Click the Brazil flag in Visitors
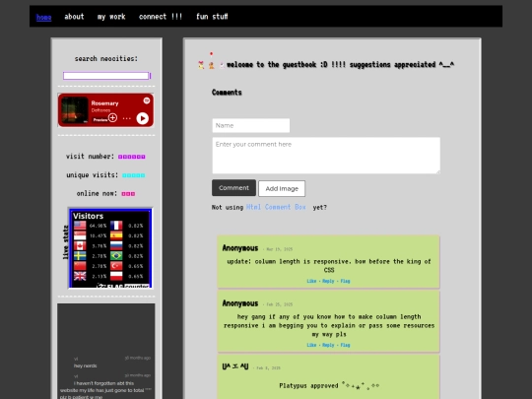 coord(116,256)
